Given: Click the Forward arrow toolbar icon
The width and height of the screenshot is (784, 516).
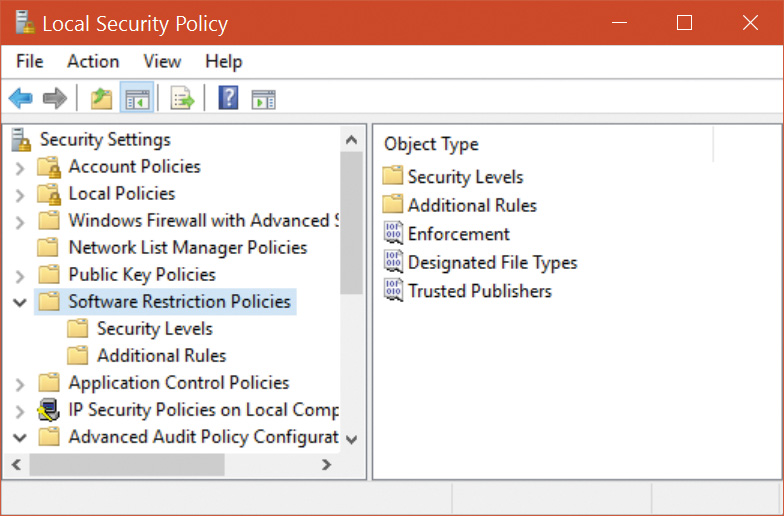Looking at the screenshot, I should click(55, 98).
